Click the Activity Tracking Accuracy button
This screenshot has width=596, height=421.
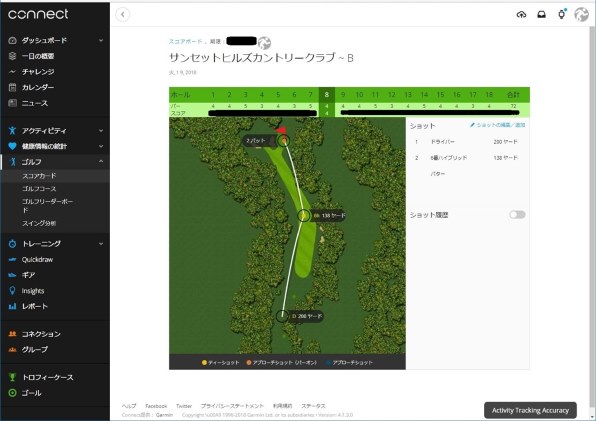[530, 410]
